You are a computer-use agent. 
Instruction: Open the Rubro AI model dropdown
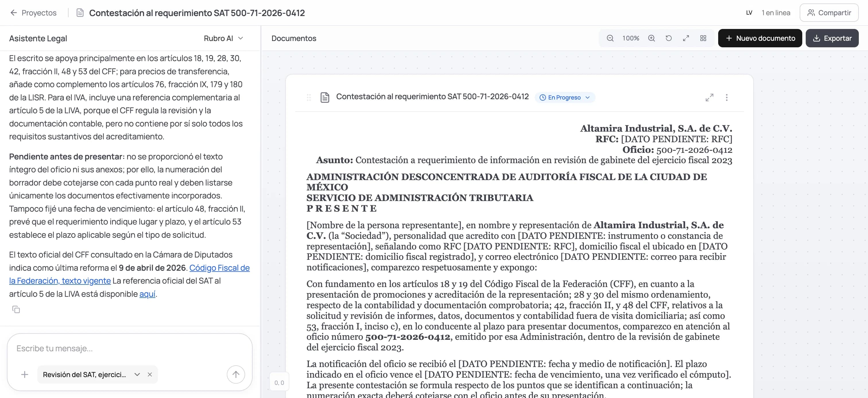click(x=223, y=38)
